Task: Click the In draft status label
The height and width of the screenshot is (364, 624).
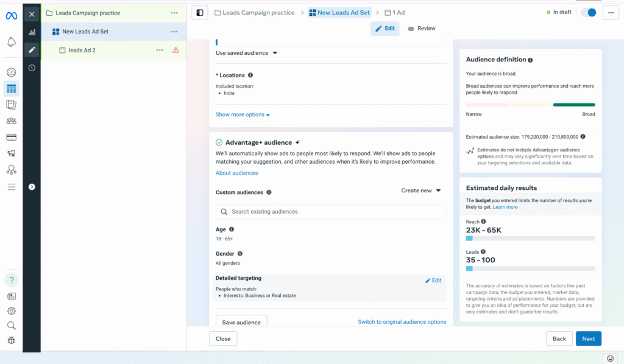Action: coord(559,12)
